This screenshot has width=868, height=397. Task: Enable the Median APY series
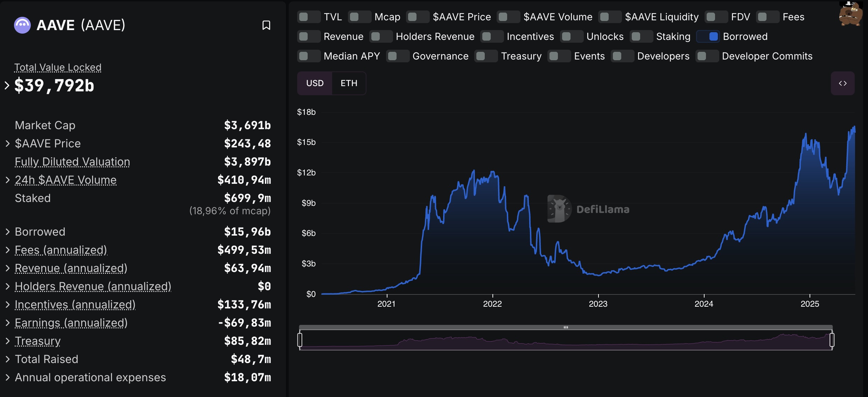309,56
